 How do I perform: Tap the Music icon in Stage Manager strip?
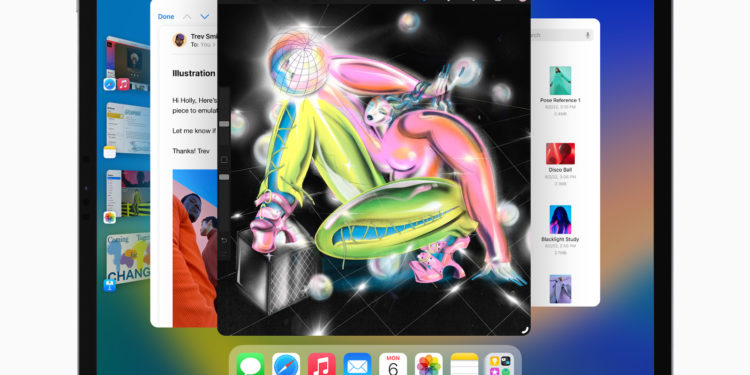(x=123, y=84)
